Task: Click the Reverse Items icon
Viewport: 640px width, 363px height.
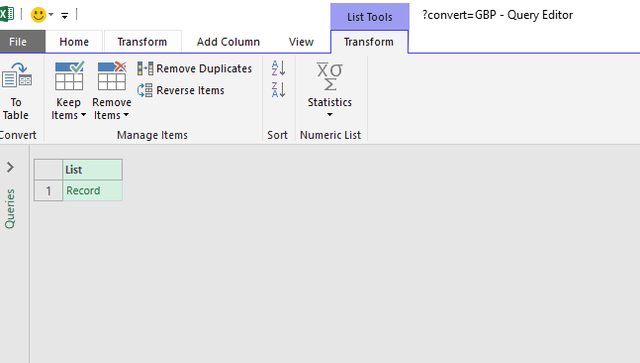Action: tap(145, 90)
